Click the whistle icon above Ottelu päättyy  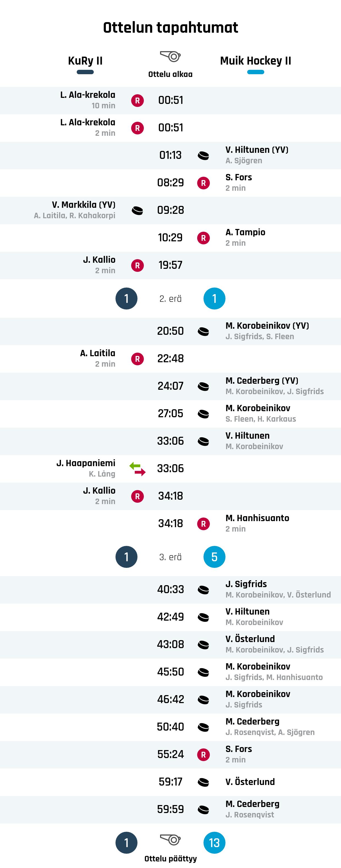tap(170, 839)
